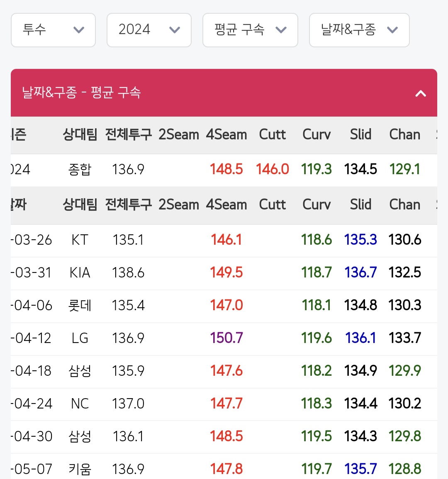
Task: Open the 평균 구속 stat dropdown
Action: click(250, 30)
